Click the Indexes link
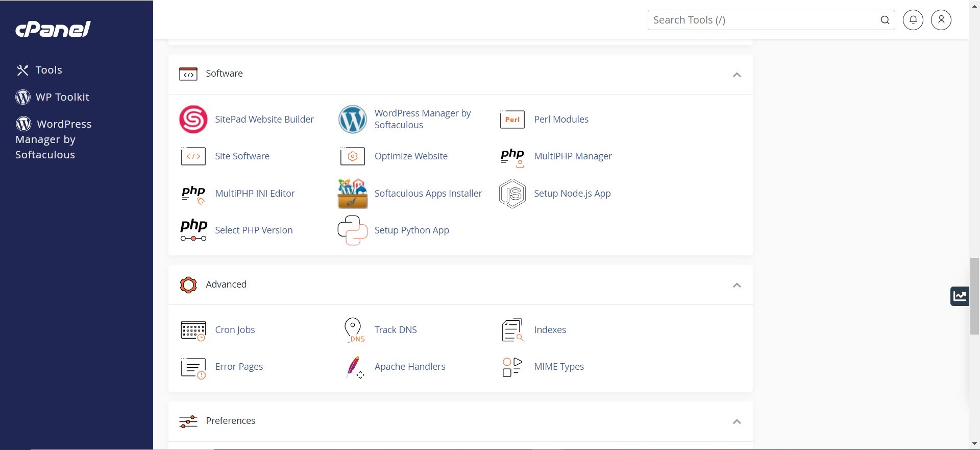This screenshot has height=450, width=980. [550, 329]
